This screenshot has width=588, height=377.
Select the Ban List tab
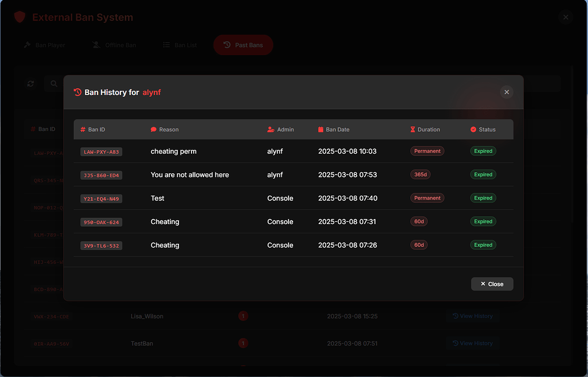(x=180, y=45)
